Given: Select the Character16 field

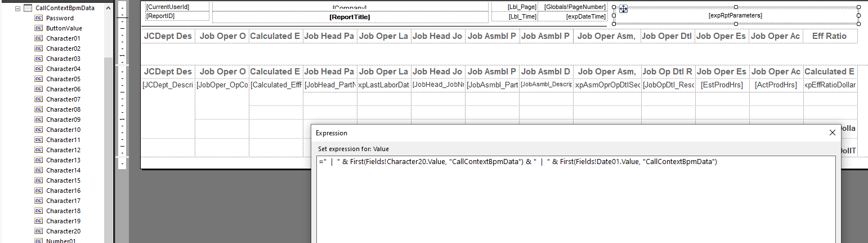Looking at the screenshot, I should pos(63,191).
